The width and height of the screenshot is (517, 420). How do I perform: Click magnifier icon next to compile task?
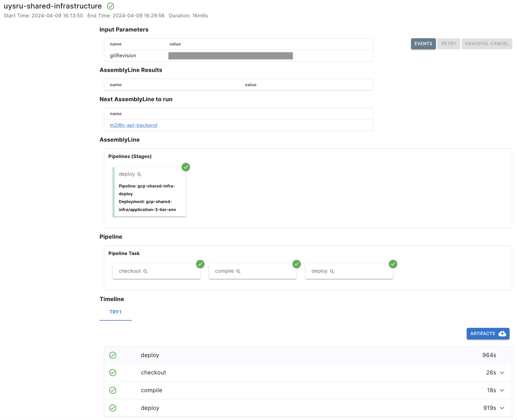coord(238,272)
